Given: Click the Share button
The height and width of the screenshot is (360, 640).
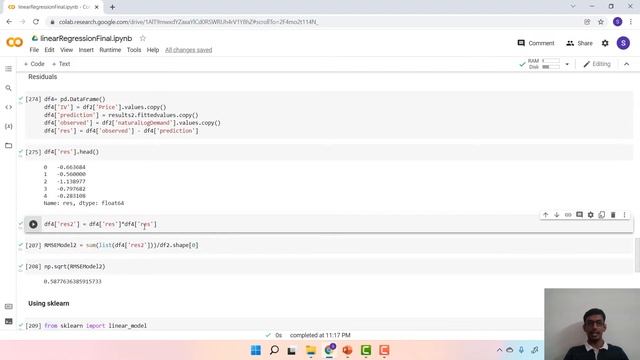Looking at the screenshot, I should (579, 43).
